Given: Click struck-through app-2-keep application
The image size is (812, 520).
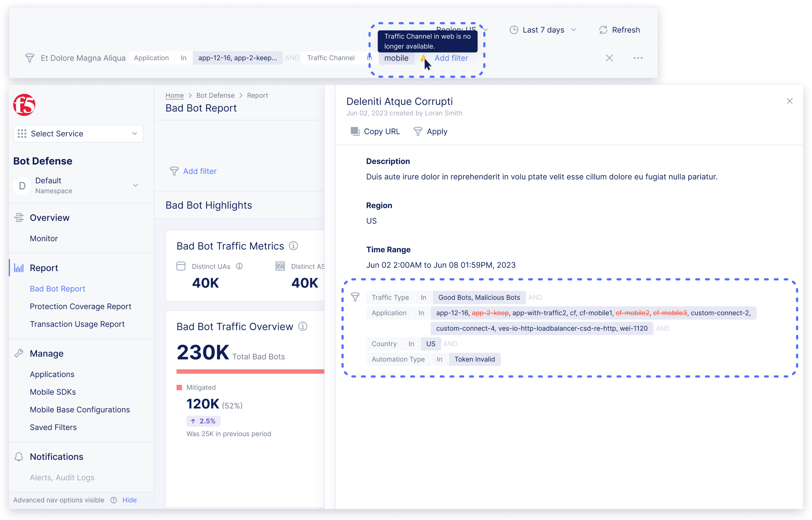Looking at the screenshot, I should tap(490, 313).
